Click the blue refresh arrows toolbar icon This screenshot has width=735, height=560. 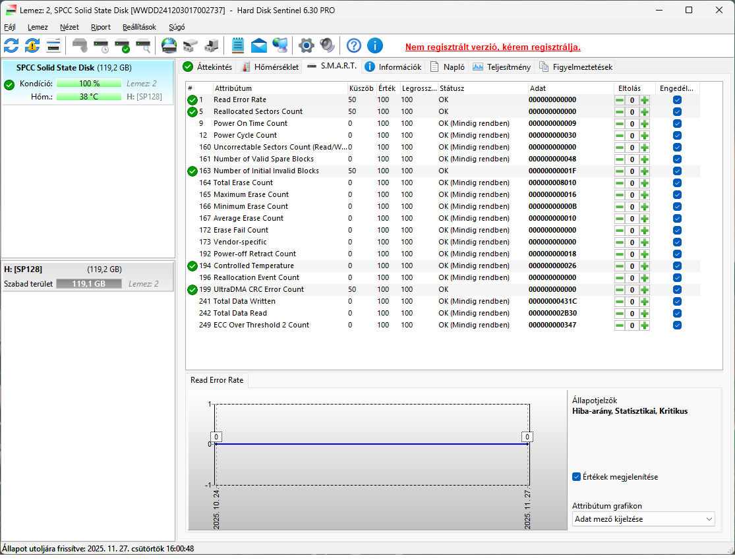(11, 45)
